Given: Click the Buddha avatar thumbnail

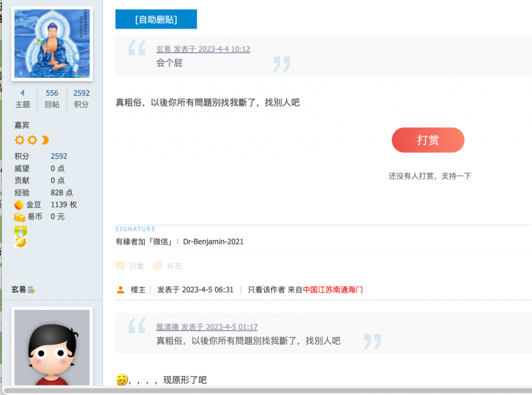Looking at the screenshot, I should [52, 44].
